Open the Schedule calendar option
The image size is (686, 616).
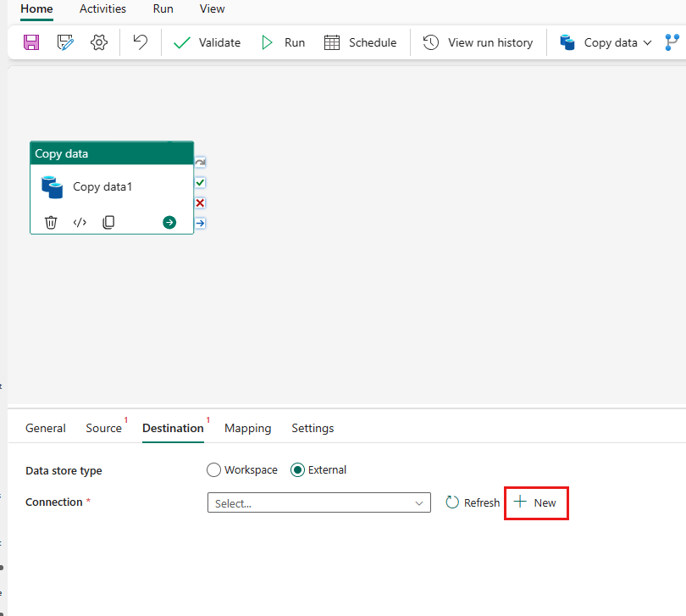click(x=360, y=42)
